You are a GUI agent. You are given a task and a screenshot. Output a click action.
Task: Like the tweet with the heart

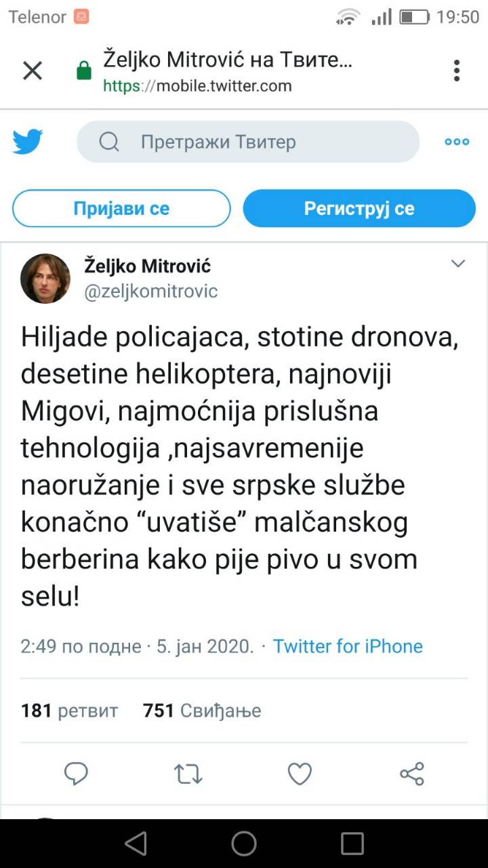coord(300,773)
